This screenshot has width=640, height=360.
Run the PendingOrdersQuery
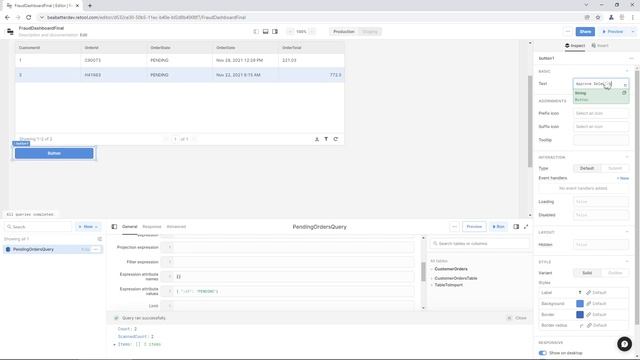coord(498,227)
